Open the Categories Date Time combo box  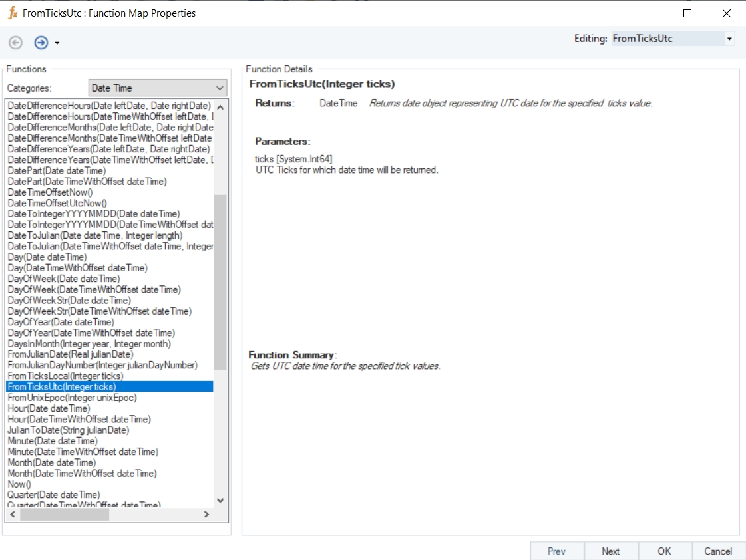(158, 88)
